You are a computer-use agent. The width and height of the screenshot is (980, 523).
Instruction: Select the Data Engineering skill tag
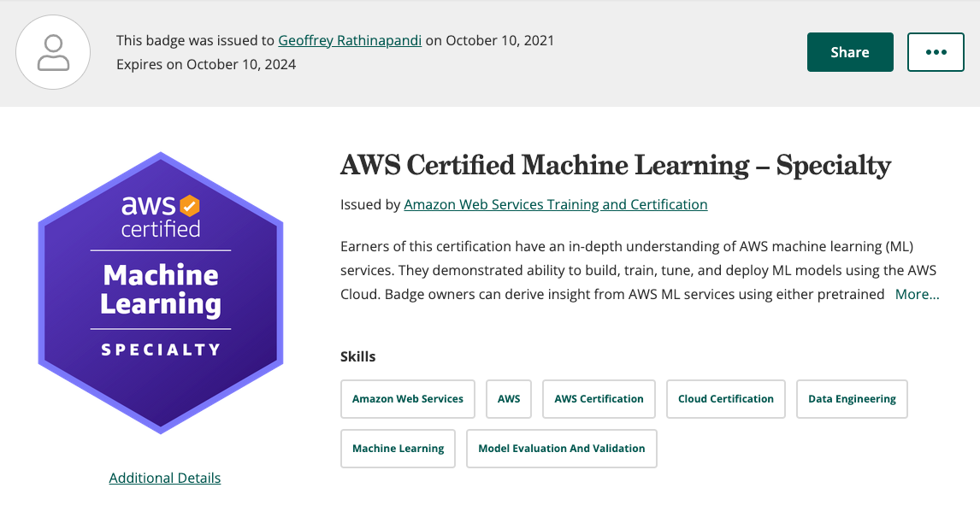tap(852, 398)
